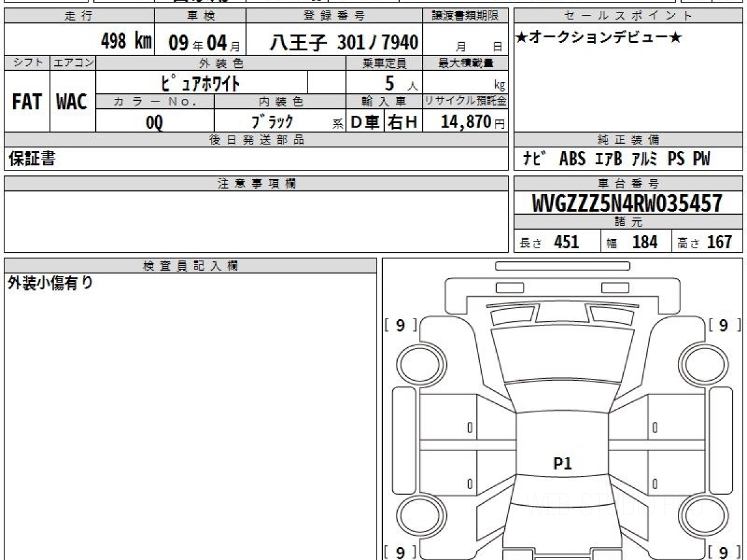Click the 輸入車 header

[x=384, y=101]
